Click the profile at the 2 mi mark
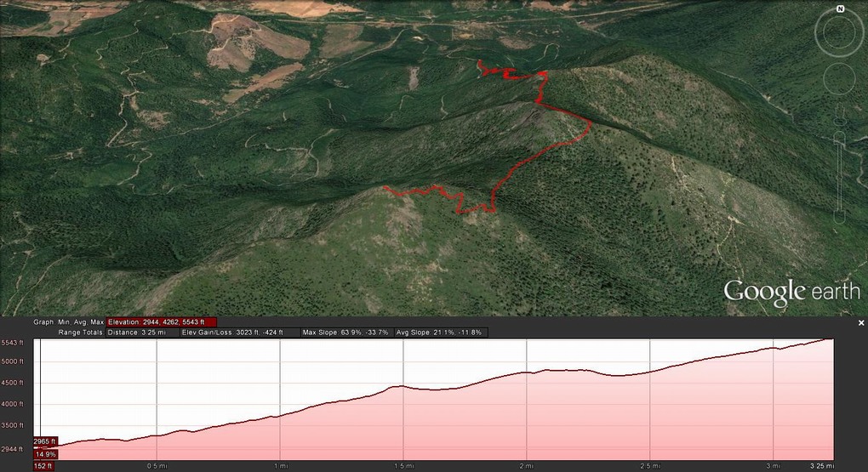This screenshot has height=472, width=868. 527,372
